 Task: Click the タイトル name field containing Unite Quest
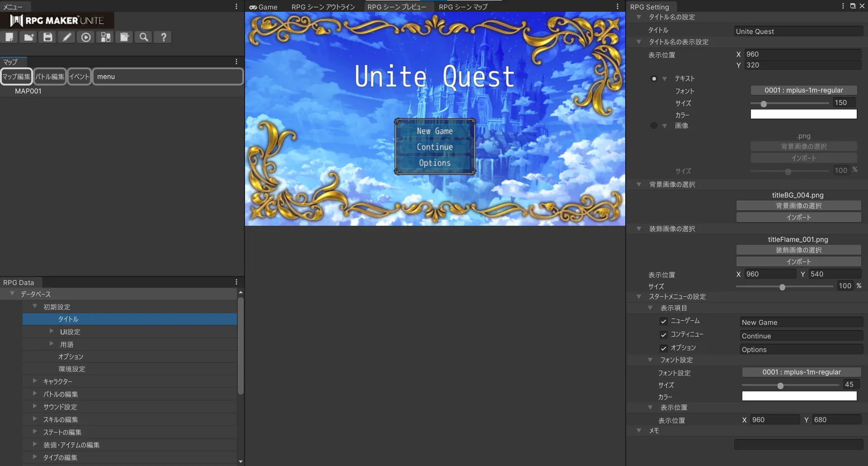tap(798, 31)
